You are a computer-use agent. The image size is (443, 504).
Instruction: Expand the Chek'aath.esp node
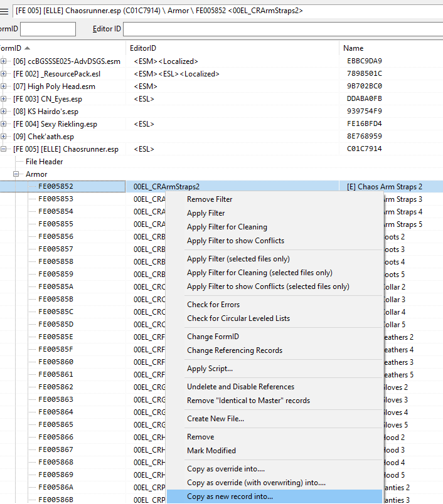click(4, 136)
